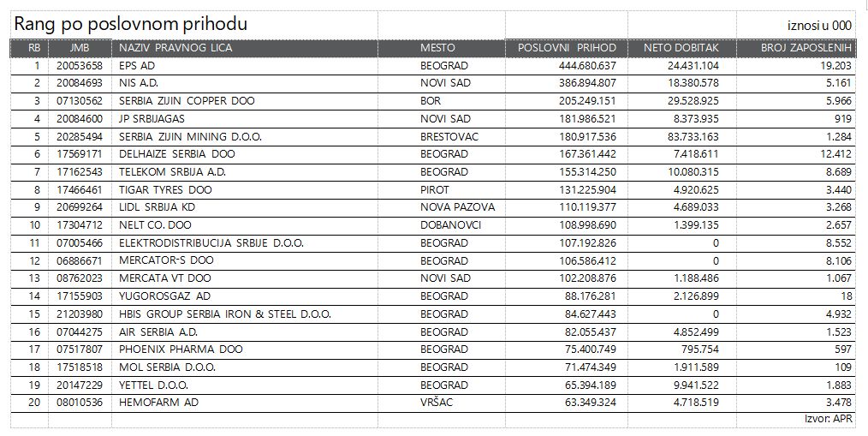This screenshot has width=868, height=436.
Task: Click the NETO DOBITAK column header
Action: 681,48
